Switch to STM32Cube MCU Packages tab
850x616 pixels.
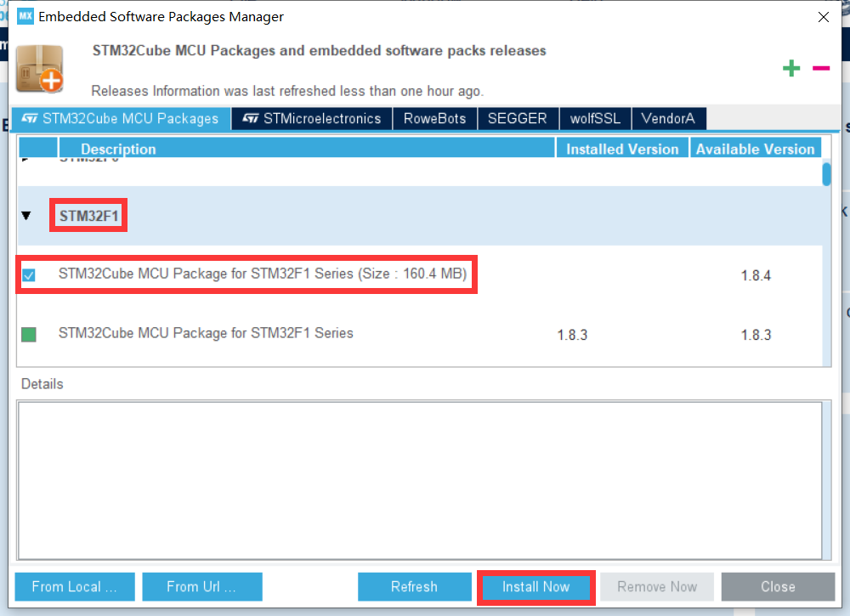pos(121,119)
